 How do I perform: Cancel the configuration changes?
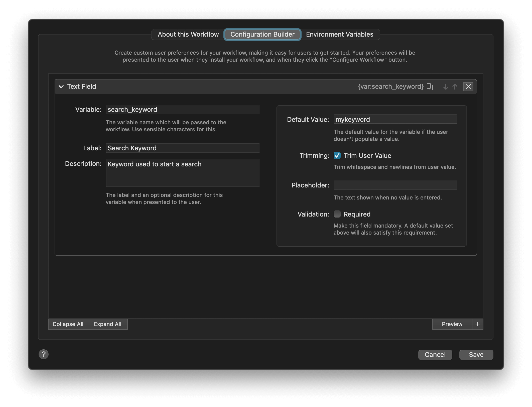pos(435,355)
